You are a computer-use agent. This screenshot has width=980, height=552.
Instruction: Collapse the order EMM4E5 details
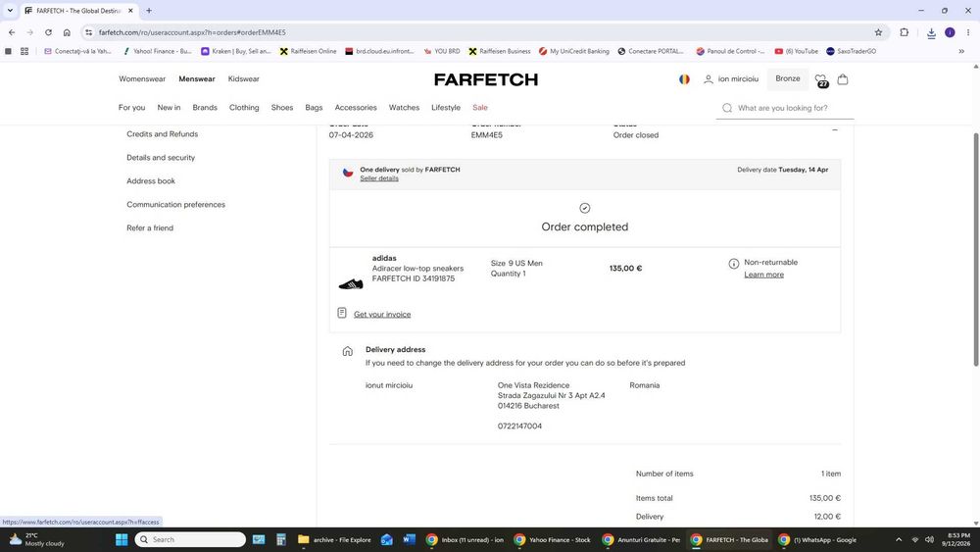coord(834,130)
